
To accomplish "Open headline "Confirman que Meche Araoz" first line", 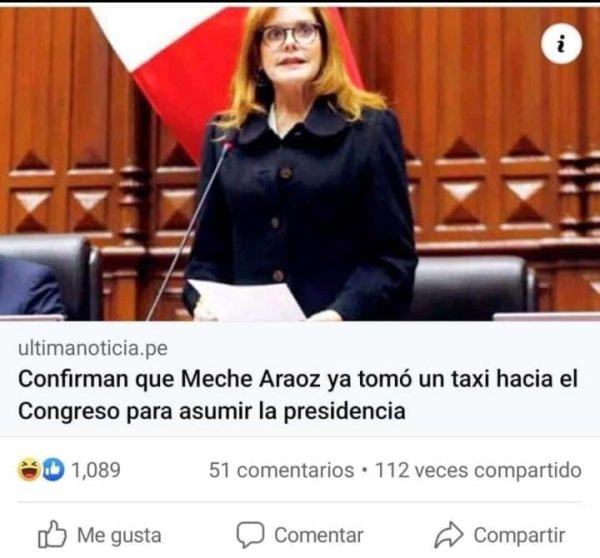I will pyautogui.click(x=298, y=379).
